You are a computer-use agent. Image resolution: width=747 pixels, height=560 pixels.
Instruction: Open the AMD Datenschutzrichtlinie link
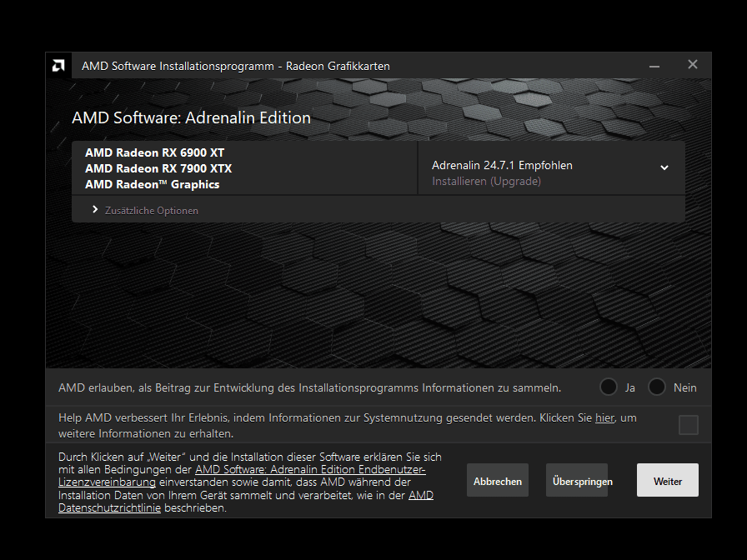pyautogui.click(x=246, y=502)
